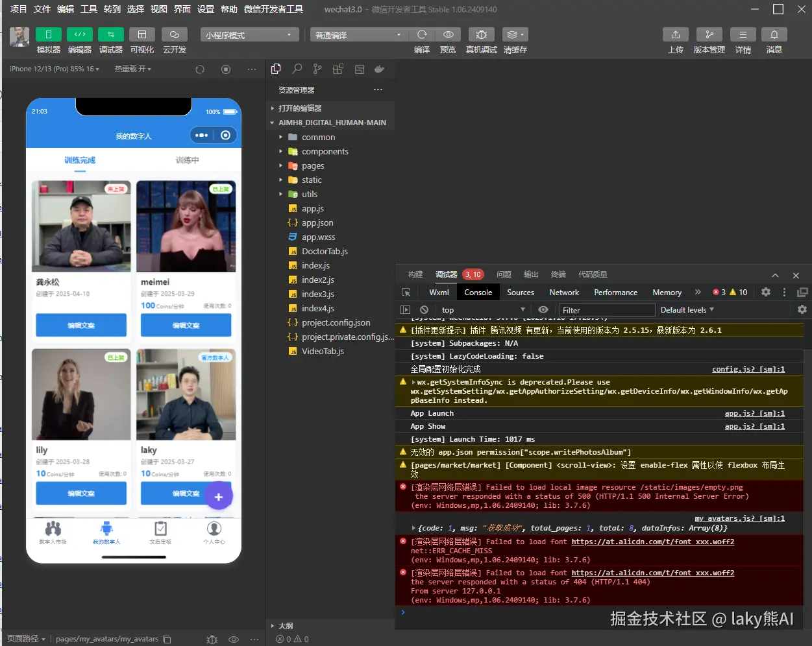Switch to the Memory devtools tab

click(x=667, y=293)
